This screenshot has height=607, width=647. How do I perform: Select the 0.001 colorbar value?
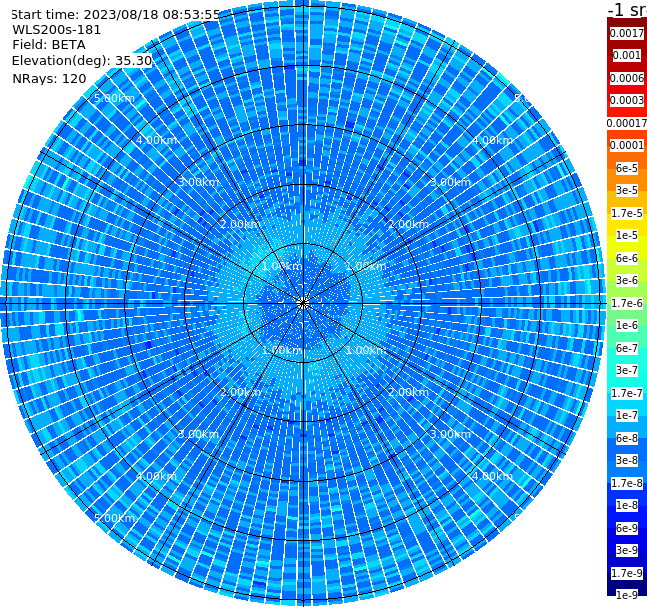pyautogui.click(x=627, y=55)
